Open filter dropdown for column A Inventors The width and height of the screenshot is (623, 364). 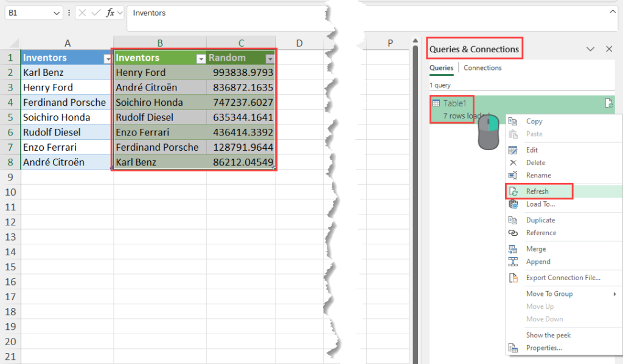point(107,58)
